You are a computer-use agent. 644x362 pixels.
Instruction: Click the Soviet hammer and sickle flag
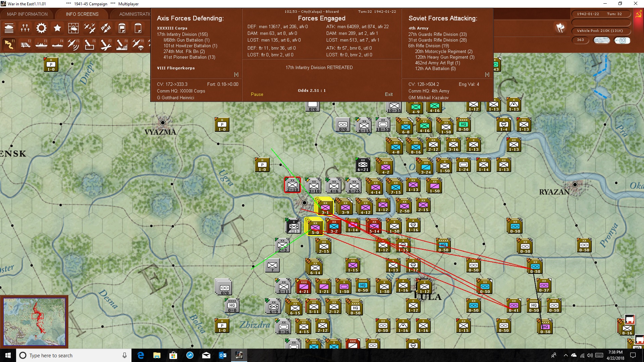click(638, 14)
